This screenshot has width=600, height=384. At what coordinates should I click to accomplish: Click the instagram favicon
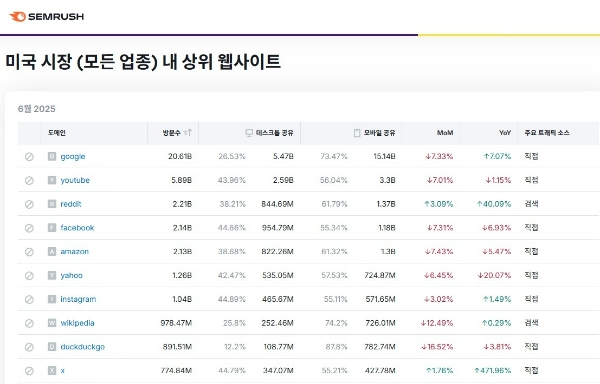[x=52, y=299]
